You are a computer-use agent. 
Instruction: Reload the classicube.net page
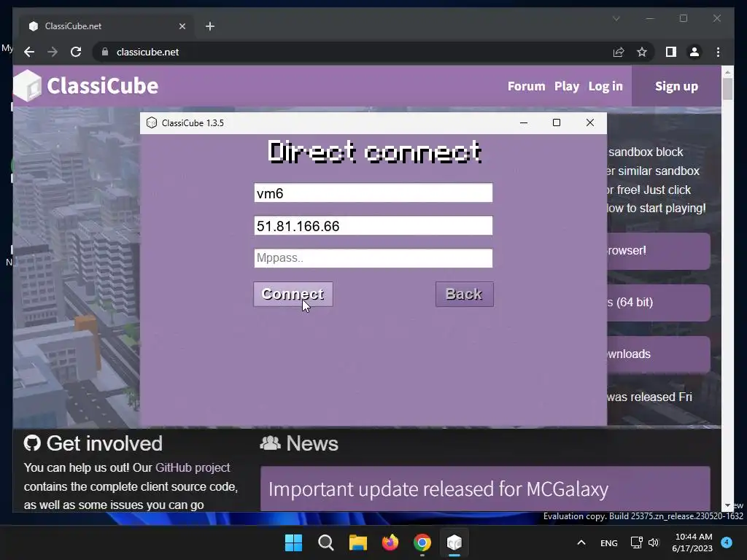point(76,52)
